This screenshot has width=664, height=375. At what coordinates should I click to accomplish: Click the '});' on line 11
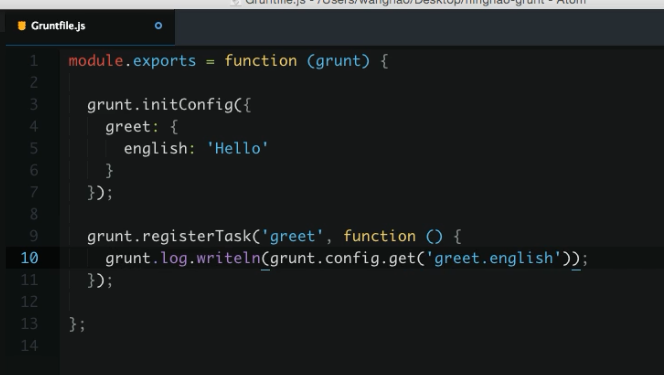[100, 280]
